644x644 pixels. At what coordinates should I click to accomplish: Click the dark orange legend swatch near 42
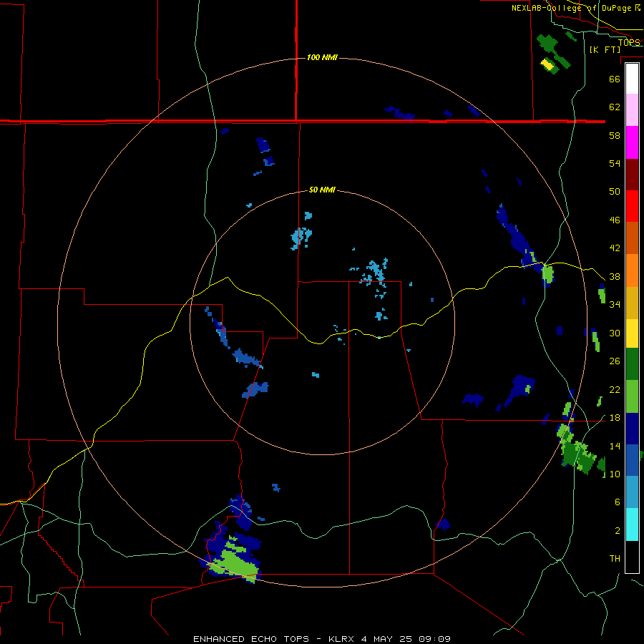click(x=632, y=238)
